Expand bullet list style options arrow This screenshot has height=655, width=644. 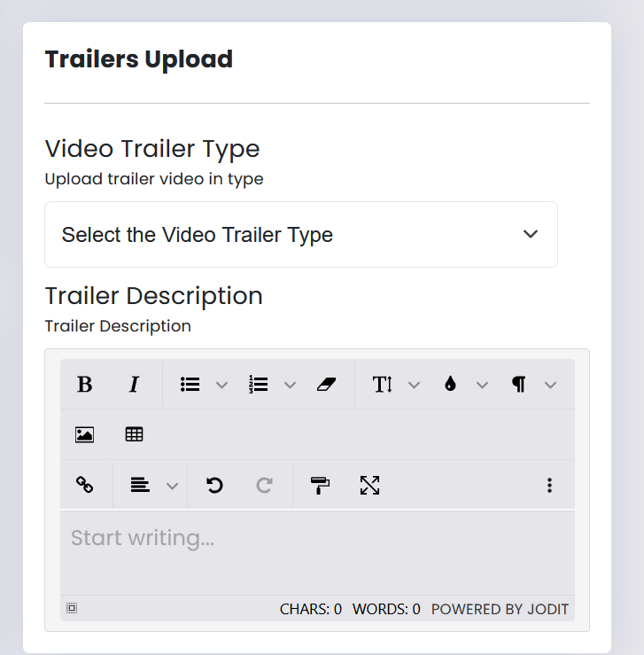222,385
